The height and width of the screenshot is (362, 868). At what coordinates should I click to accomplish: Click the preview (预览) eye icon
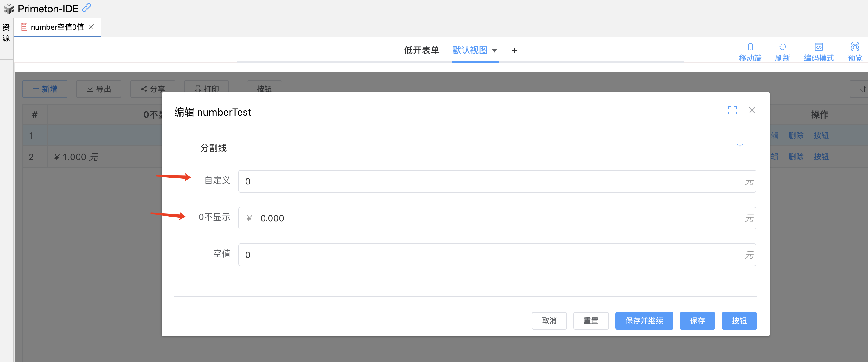click(854, 47)
